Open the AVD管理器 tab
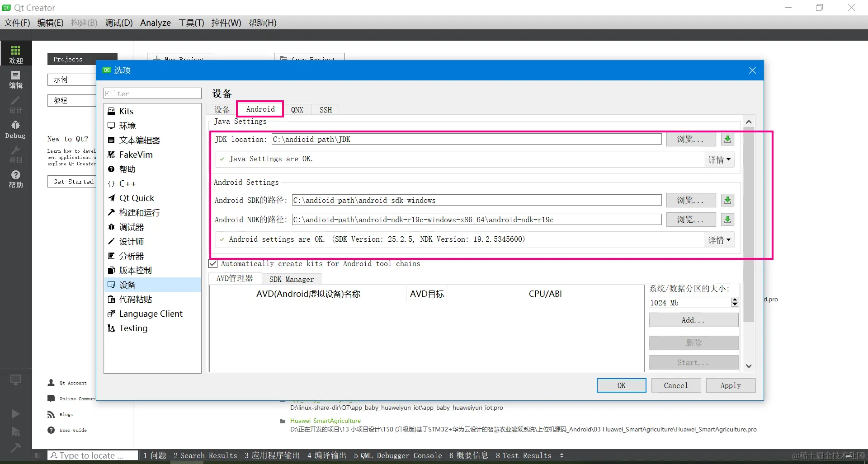868x464 pixels. 235,278
